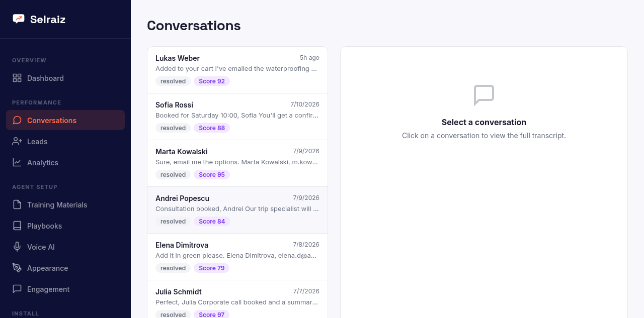The height and width of the screenshot is (318, 644).
Task: Click the empty-state chat bubble icon
Action: click(x=484, y=95)
